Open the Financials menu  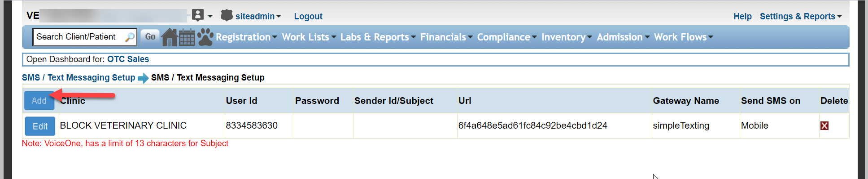coord(446,37)
